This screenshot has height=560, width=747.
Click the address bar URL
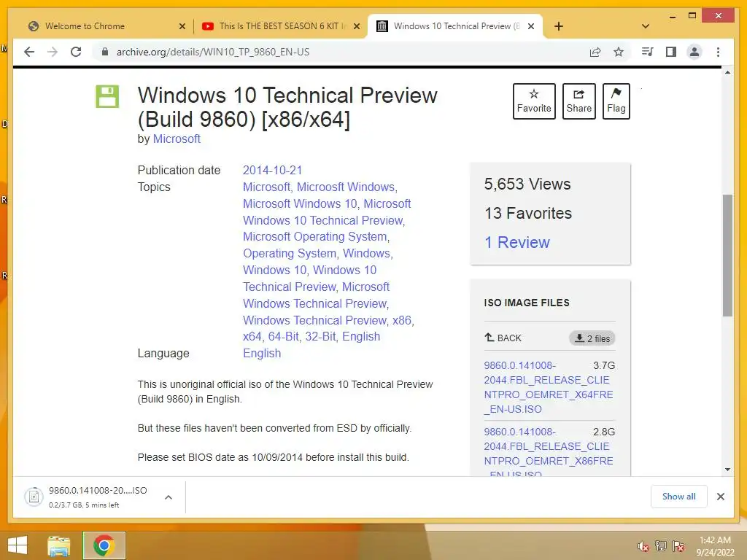click(x=213, y=52)
